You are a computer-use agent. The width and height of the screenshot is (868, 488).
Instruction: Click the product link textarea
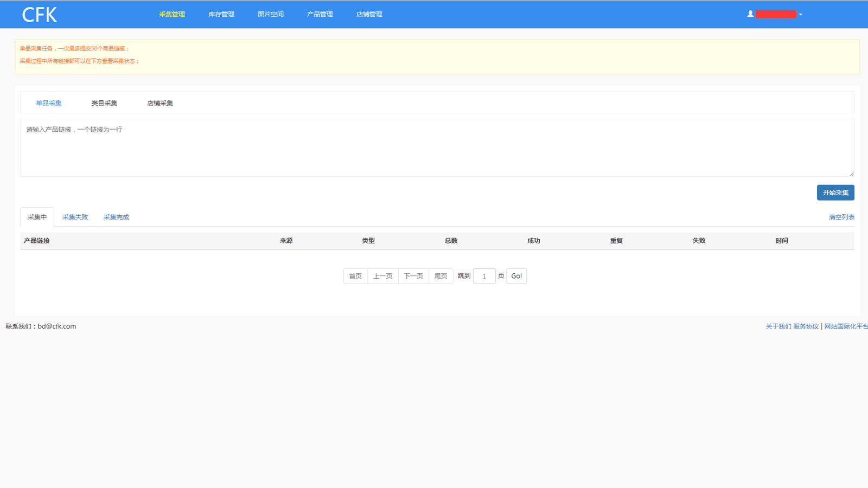(437, 147)
